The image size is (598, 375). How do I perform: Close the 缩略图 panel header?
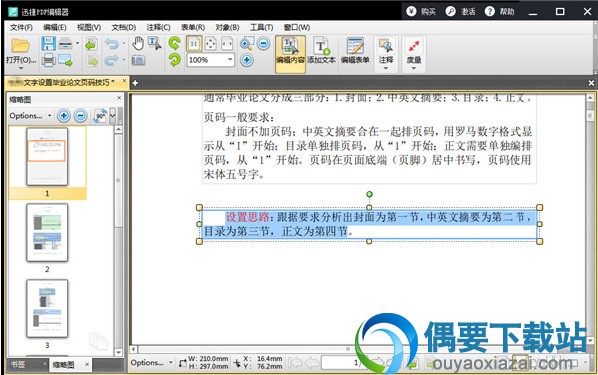(119, 98)
